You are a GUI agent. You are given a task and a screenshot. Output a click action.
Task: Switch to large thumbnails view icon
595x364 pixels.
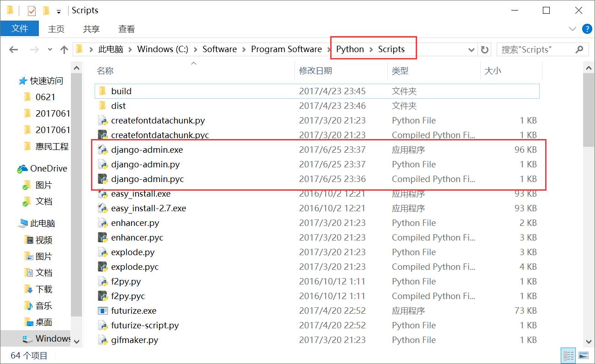pos(583,355)
